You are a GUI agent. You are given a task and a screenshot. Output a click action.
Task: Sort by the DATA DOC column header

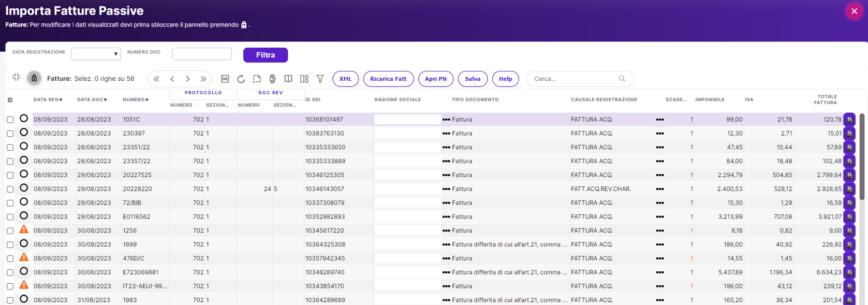(92, 99)
